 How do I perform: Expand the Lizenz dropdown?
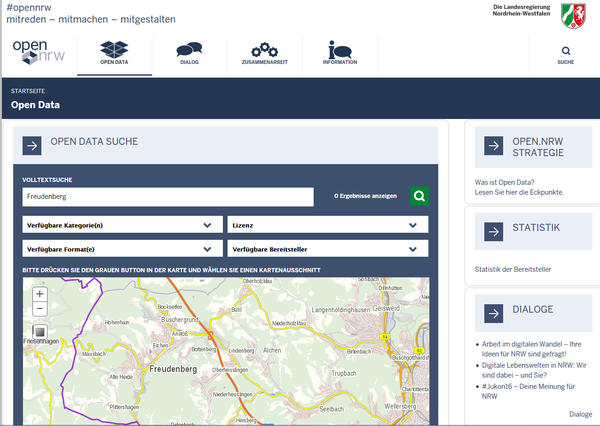tap(328, 225)
